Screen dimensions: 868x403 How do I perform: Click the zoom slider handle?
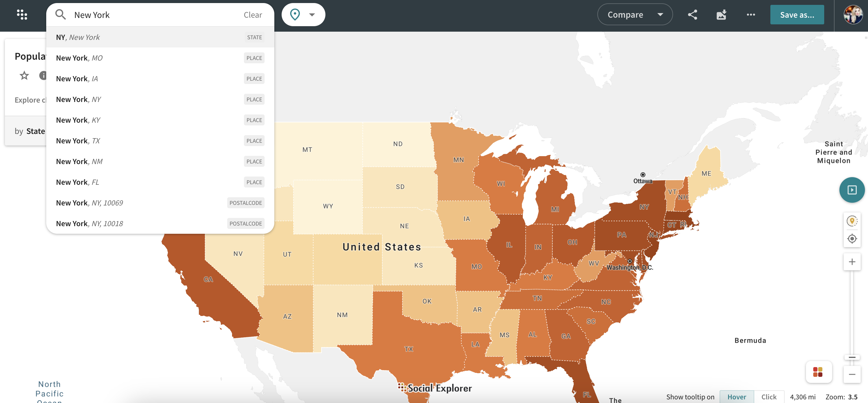tap(852, 357)
